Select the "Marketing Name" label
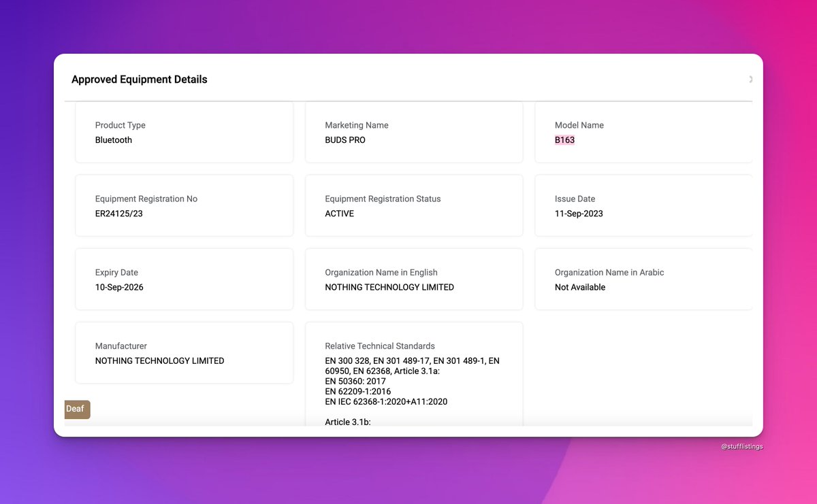The width and height of the screenshot is (817, 504). point(357,125)
